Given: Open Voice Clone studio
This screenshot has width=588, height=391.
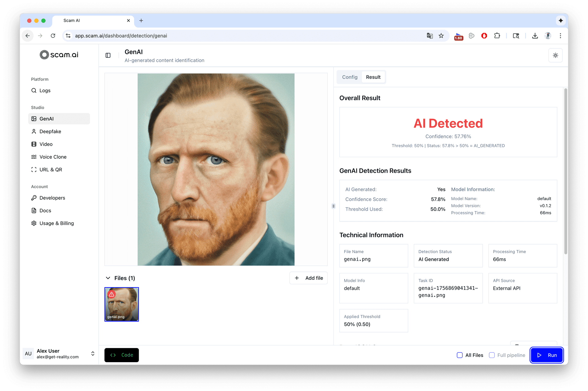Looking at the screenshot, I should (x=53, y=157).
